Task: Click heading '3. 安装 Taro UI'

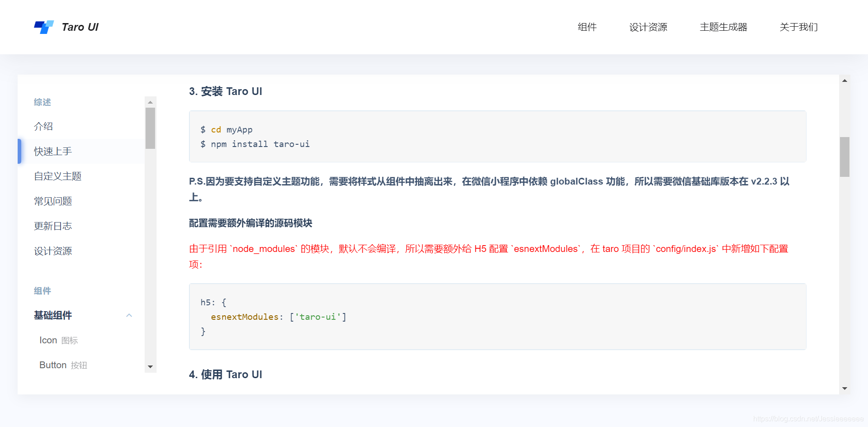Action: click(x=226, y=91)
